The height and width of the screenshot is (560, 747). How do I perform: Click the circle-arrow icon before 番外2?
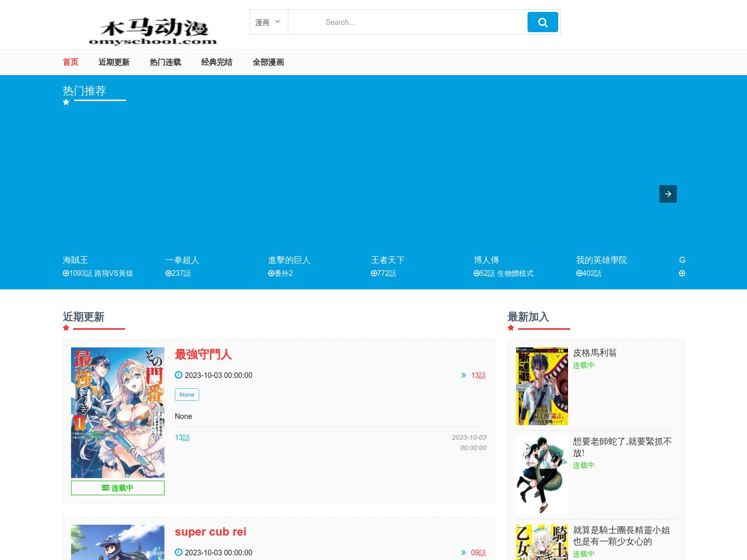tap(271, 273)
